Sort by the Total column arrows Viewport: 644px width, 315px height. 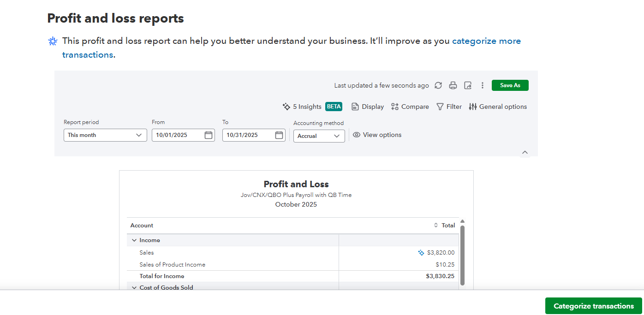pyautogui.click(x=436, y=226)
